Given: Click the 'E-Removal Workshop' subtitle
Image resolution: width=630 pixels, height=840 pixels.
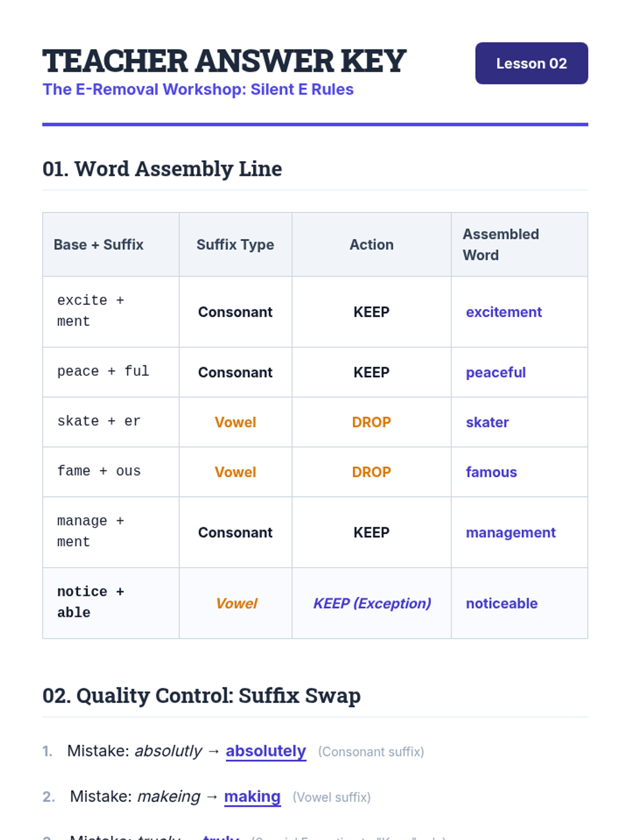Looking at the screenshot, I should click(198, 89).
